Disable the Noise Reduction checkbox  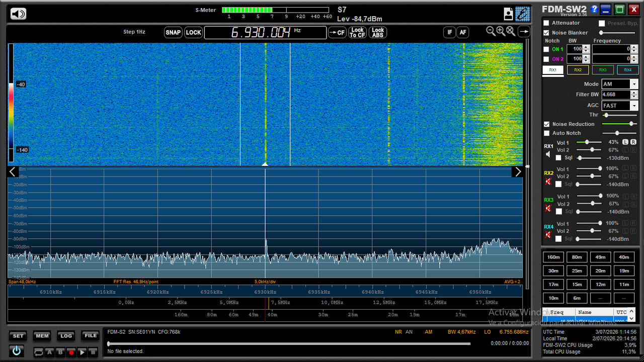click(x=547, y=124)
